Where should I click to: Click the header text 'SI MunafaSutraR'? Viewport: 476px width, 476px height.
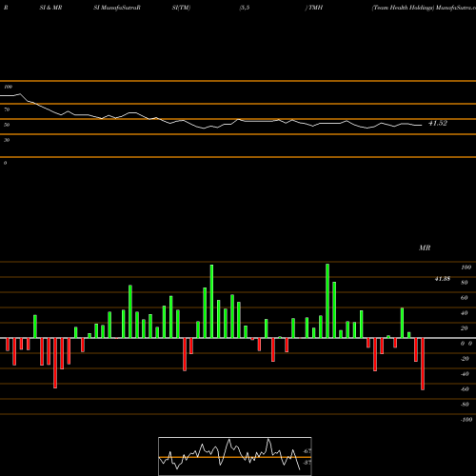click(117, 8)
